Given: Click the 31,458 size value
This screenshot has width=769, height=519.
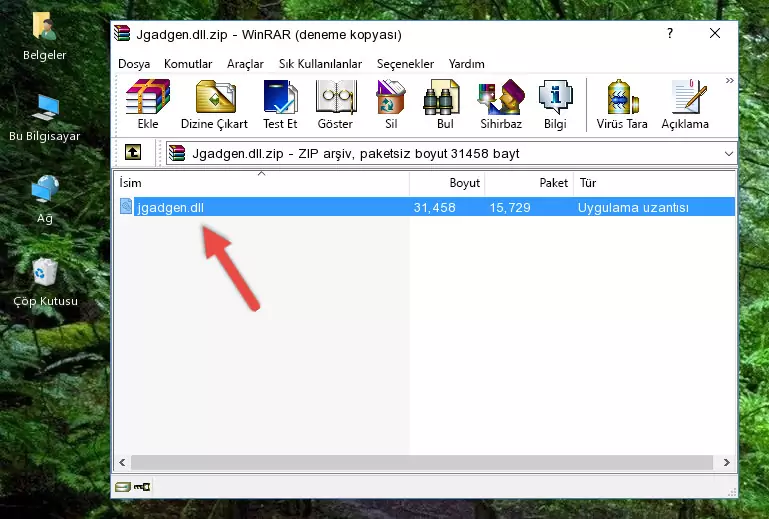Looking at the screenshot, I should tap(435, 208).
